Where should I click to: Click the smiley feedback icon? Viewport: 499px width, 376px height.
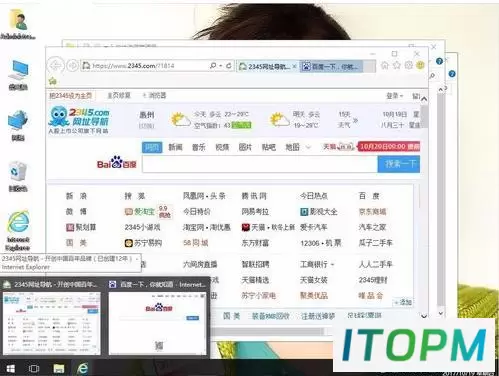coord(420,65)
